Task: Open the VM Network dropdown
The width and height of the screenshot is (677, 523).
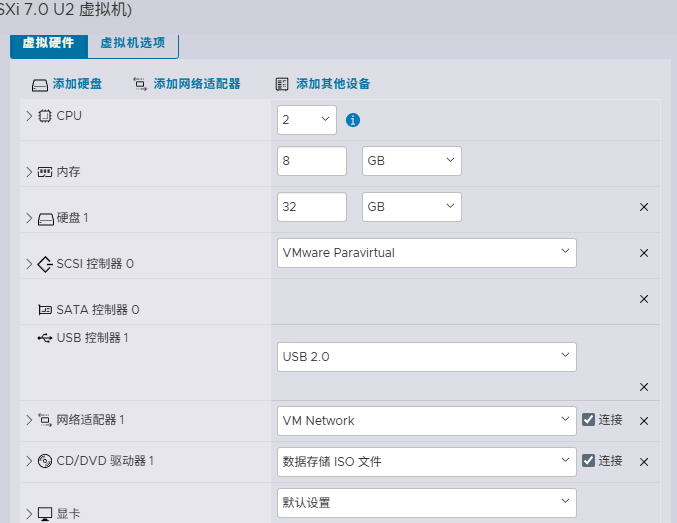Action: (x=427, y=421)
